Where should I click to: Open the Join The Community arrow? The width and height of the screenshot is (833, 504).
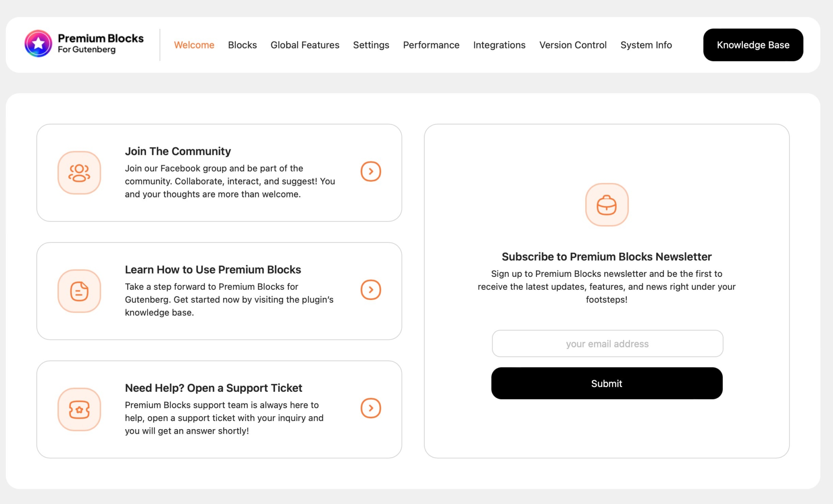(x=371, y=172)
